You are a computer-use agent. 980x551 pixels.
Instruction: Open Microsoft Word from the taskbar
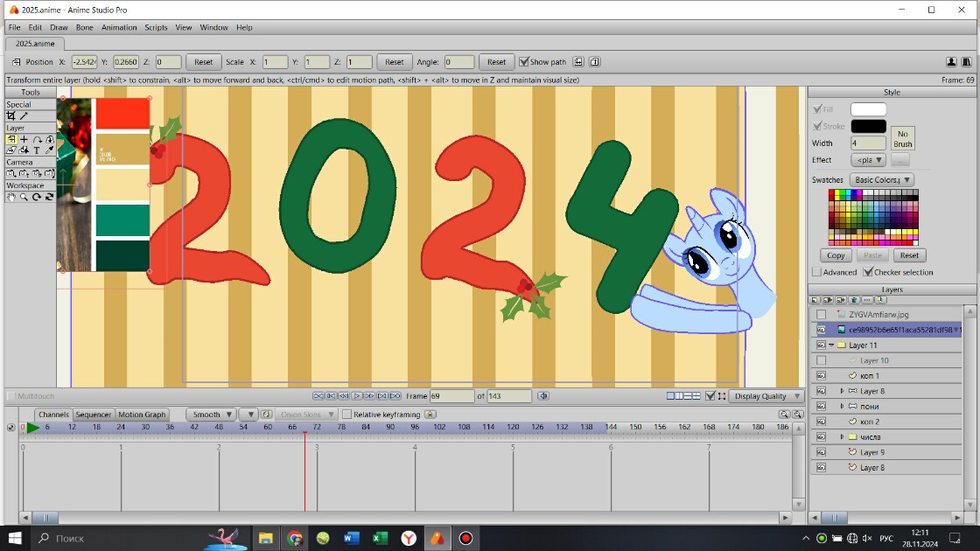pos(351,538)
